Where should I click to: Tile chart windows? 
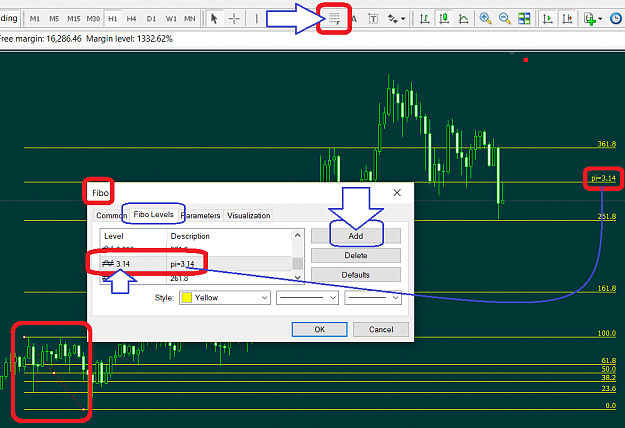[x=524, y=18]
